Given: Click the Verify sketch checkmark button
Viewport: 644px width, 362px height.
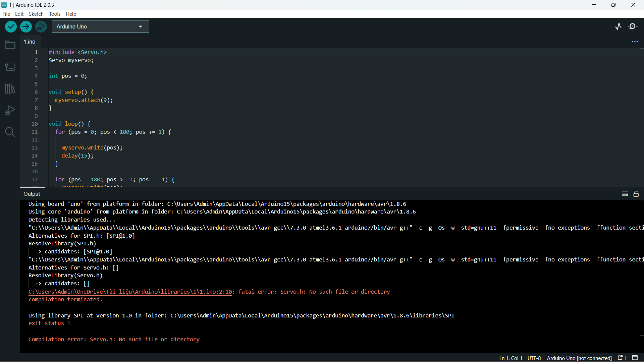Looking at the screenshot, I should pyautogui.click(x=11, y=26).
